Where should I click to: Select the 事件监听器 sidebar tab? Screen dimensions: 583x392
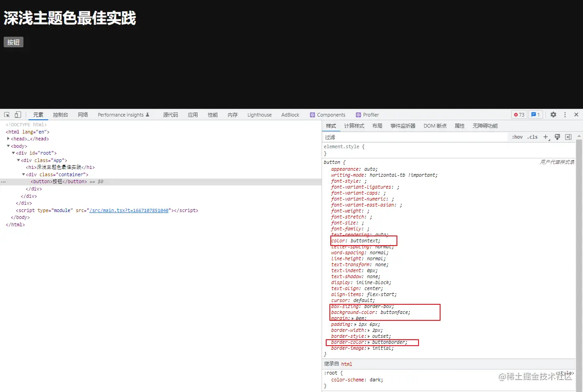coord(403,126)
